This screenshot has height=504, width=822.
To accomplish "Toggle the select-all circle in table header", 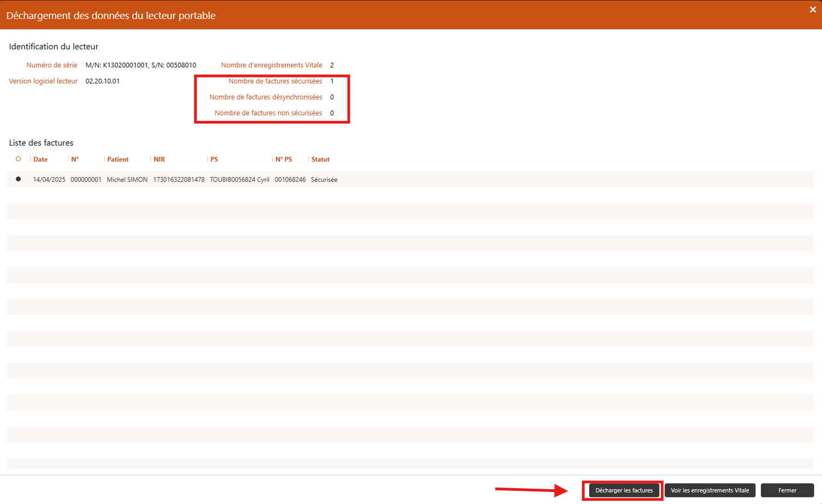I will (x=19, y=159).
